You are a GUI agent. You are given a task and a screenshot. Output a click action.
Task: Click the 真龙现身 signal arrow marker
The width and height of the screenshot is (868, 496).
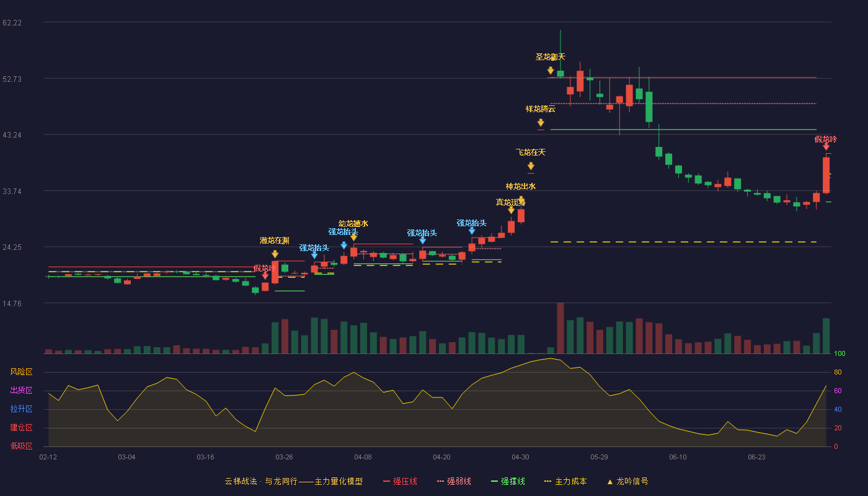coord(511,210)
